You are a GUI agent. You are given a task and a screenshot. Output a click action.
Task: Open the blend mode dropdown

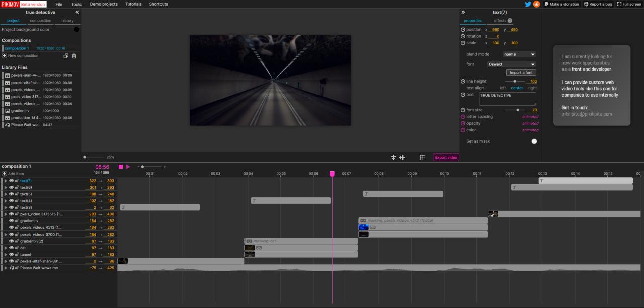519,54
